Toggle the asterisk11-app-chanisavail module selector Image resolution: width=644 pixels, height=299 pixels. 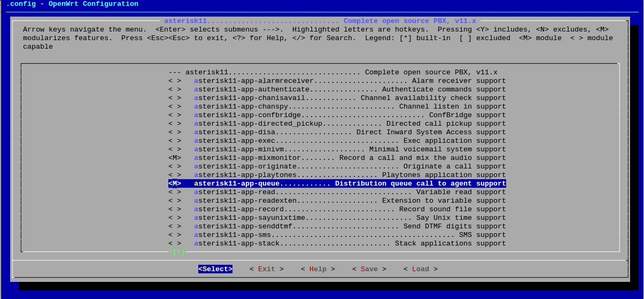(x=175, y=98)
